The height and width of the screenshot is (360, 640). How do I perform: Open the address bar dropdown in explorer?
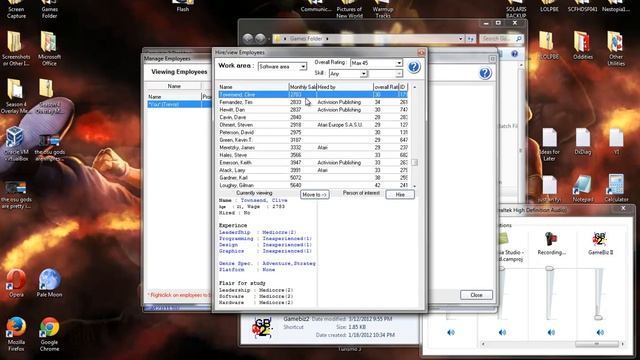point(461,39)
